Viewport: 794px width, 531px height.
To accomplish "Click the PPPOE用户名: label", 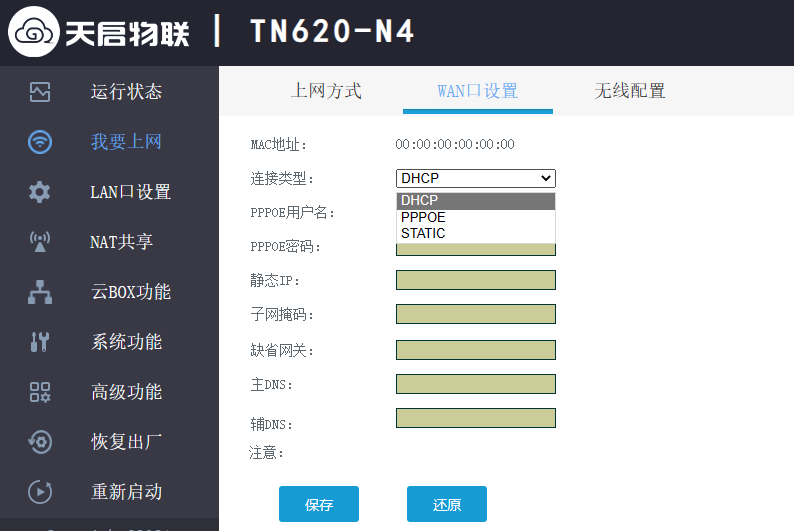I will (293, 213).
